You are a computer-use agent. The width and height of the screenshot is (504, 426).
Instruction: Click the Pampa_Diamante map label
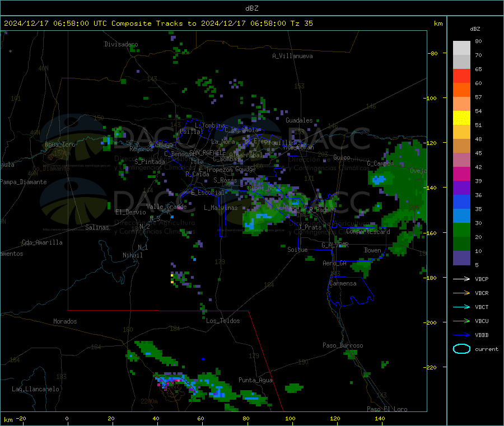coord(24,182)
